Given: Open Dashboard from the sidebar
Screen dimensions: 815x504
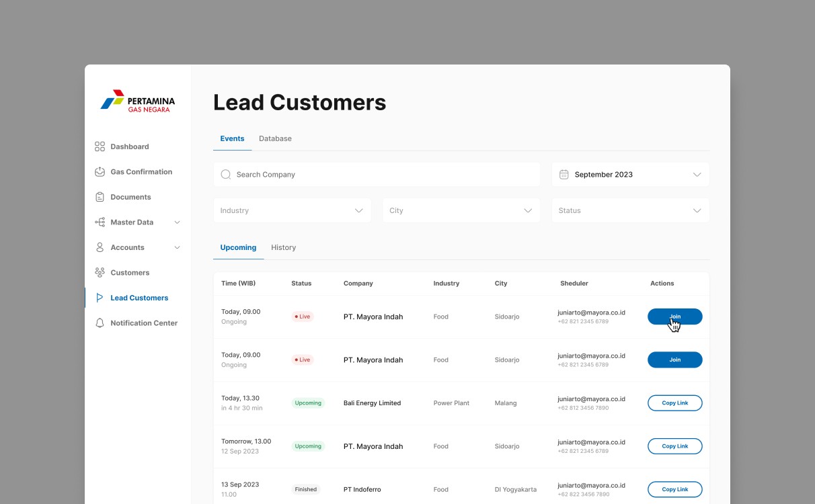Looking at the screenshot, I should click(130, 146).
